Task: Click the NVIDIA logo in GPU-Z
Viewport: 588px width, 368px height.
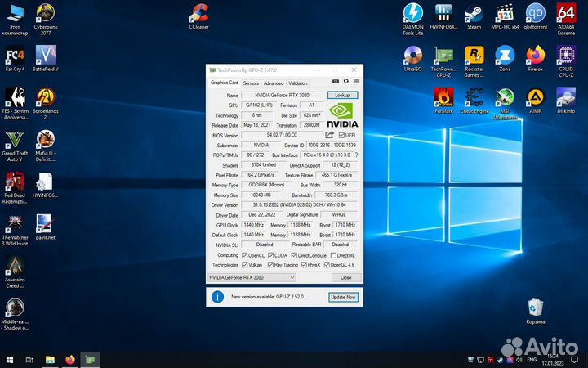Action: point(342,115)
